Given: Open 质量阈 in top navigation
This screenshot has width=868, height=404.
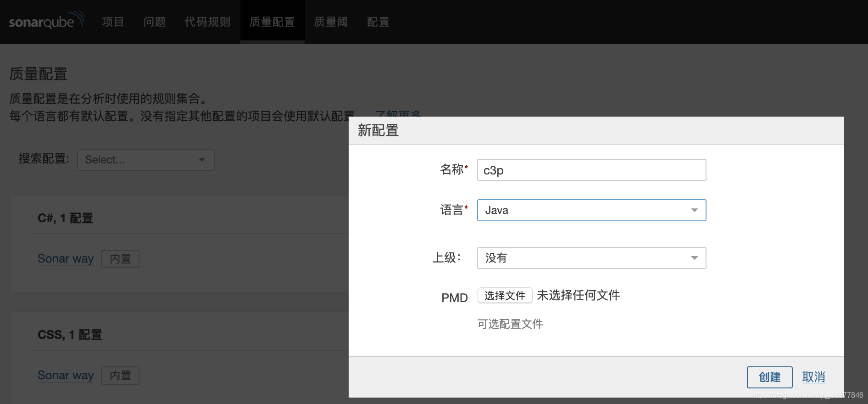Looking at the screenshot, I should (x=331, y=22).
